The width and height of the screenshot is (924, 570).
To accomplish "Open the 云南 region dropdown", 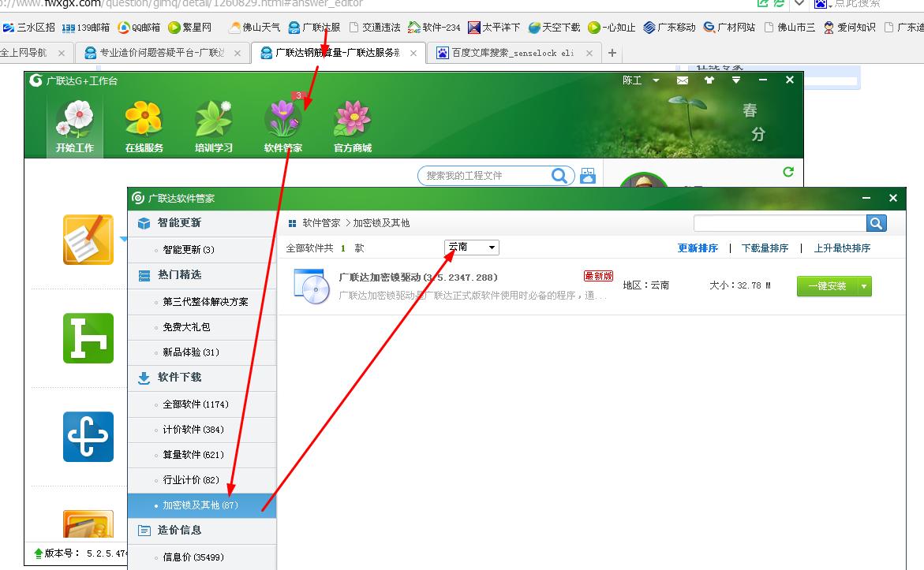I will point(471,248).
